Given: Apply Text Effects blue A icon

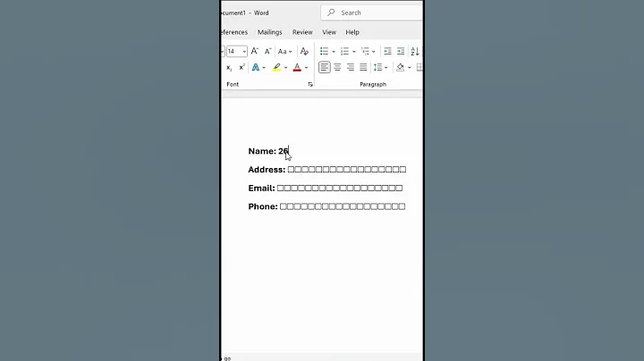Looking at the screenshot, I should [x=256, y=67].
